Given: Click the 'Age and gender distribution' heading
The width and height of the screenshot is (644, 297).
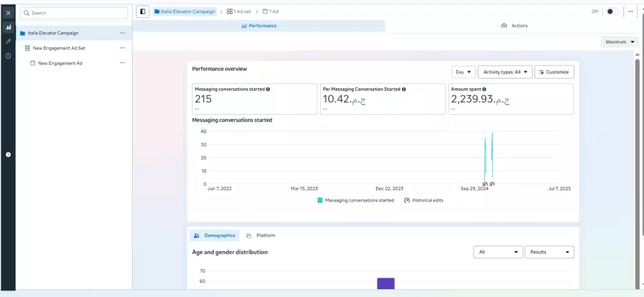Looking at the screenshot, I should 230,252.
